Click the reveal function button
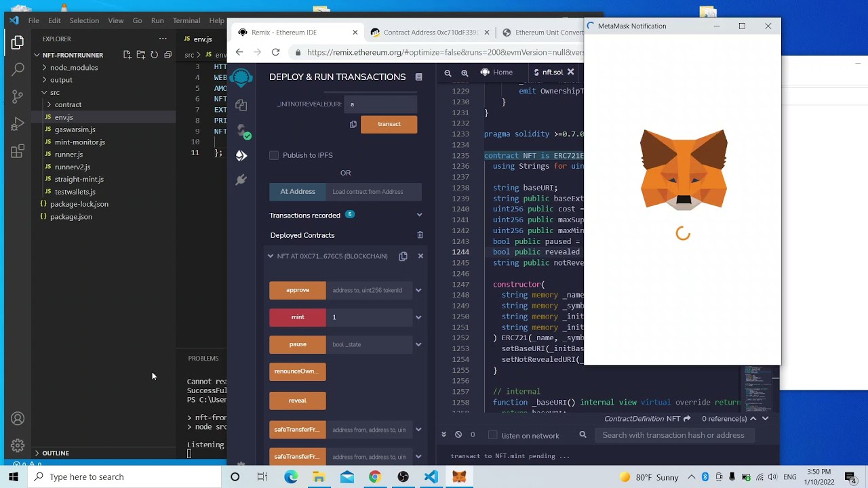 tap(298, 401)
